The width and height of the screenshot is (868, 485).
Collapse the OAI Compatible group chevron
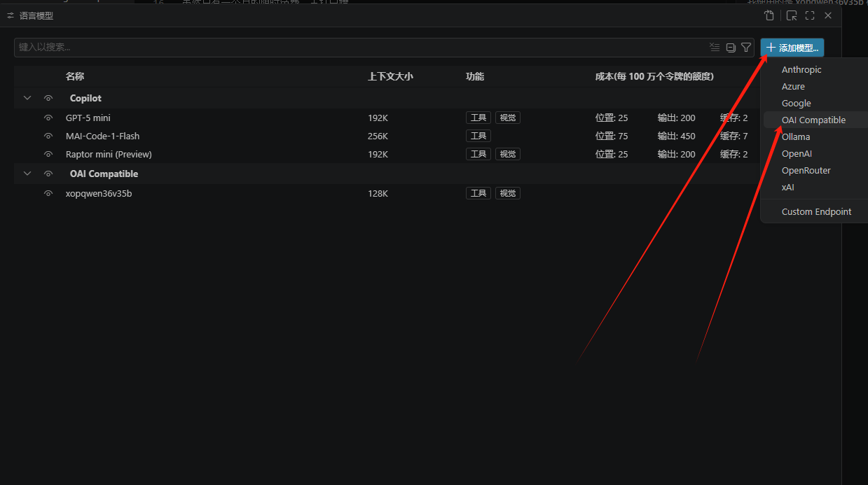click(27, 174)
